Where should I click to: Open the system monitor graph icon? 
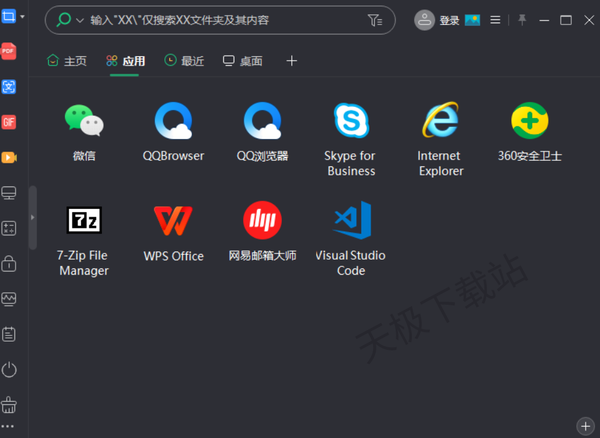pos(8,299)
